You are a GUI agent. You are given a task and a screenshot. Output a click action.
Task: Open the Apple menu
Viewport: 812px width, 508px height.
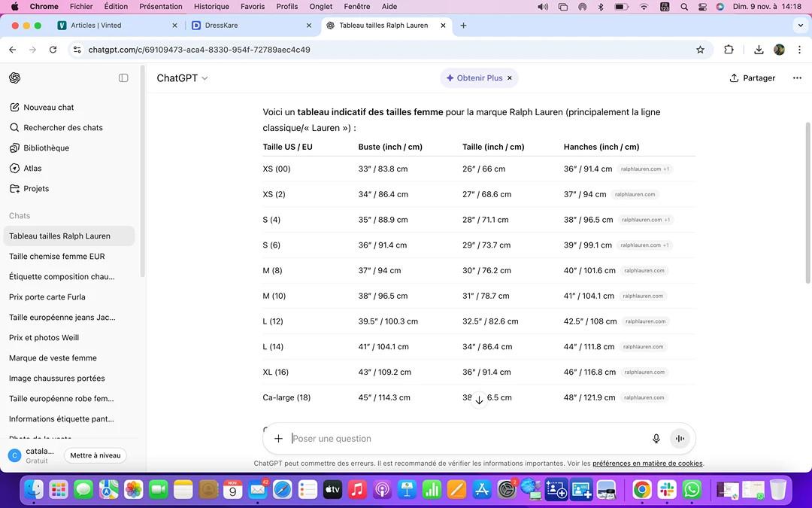click(14, 6)
